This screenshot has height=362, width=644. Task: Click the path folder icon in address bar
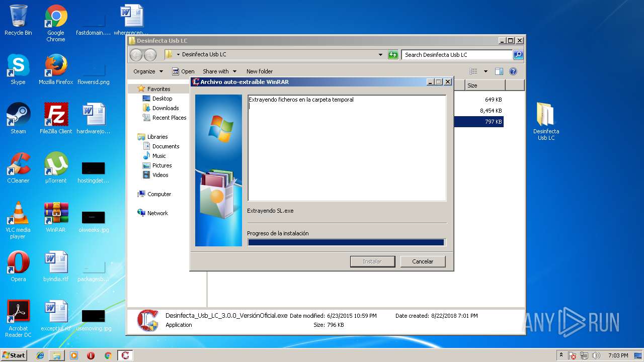coord(169,54)
